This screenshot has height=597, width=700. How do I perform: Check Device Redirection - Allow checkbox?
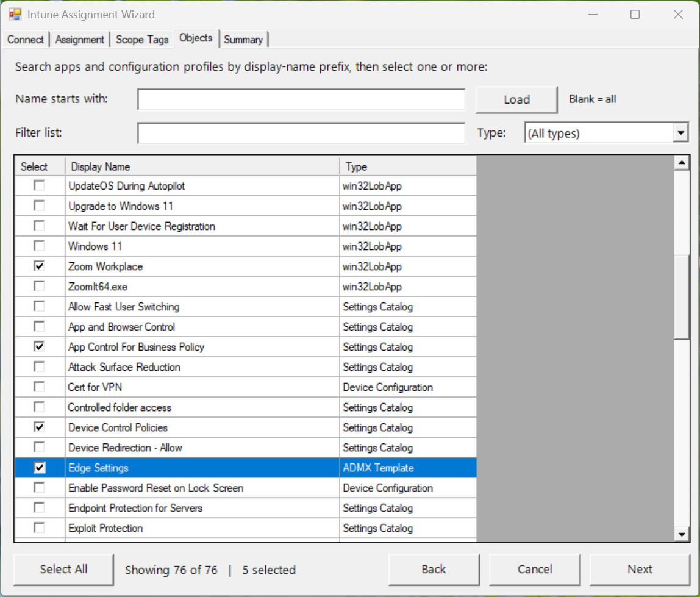[39, 447]
